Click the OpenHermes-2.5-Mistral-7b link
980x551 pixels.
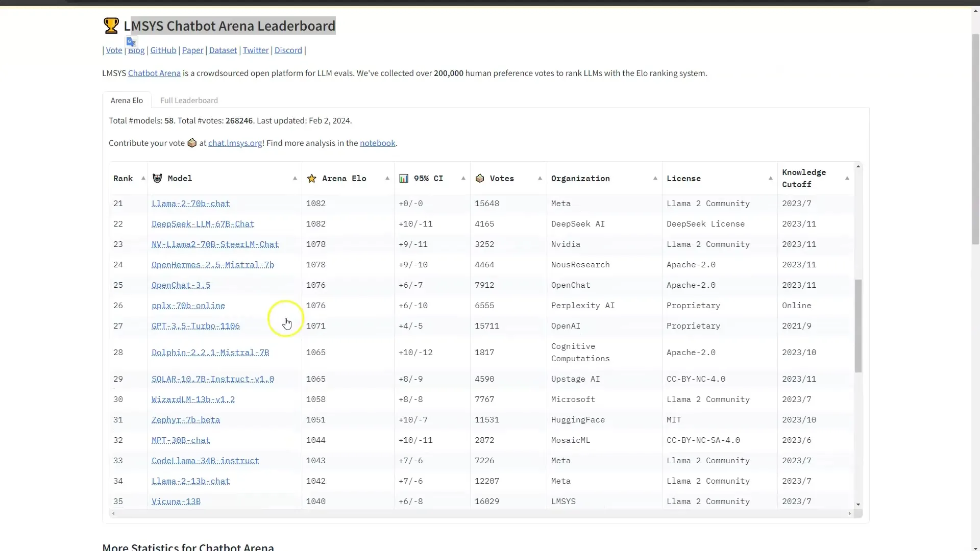point(213,264)
